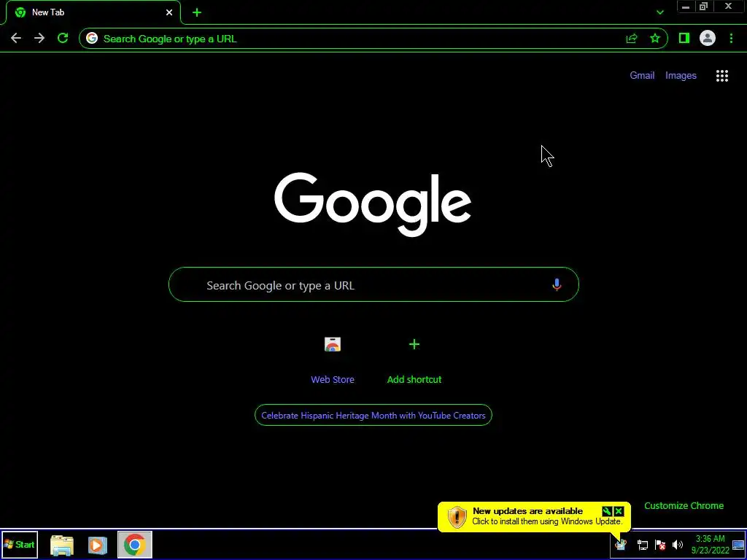The width and height of the screenshot is (747, 560).
Task: Click the Google icon in address bar
Action: tap(92, 38)
